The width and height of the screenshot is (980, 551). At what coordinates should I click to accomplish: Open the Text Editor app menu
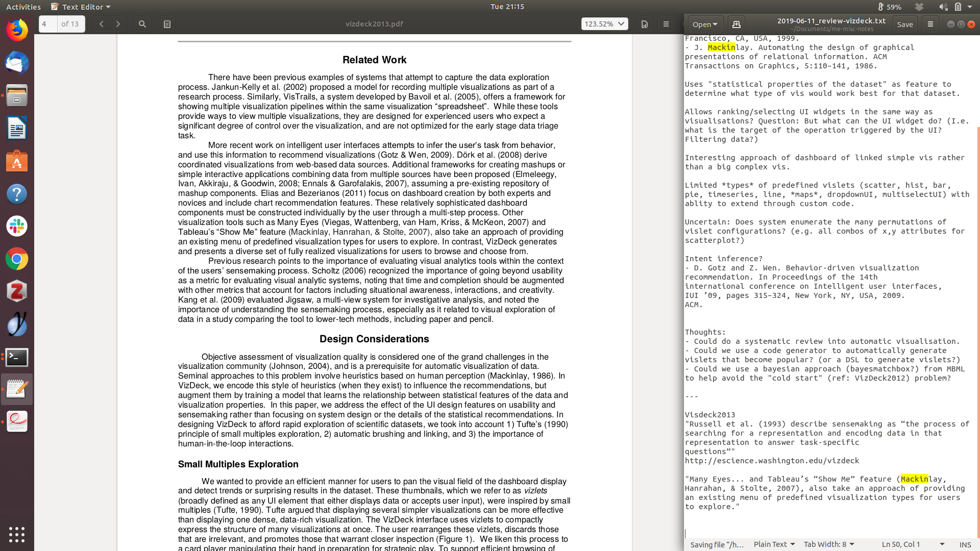(x=82, y=7)
